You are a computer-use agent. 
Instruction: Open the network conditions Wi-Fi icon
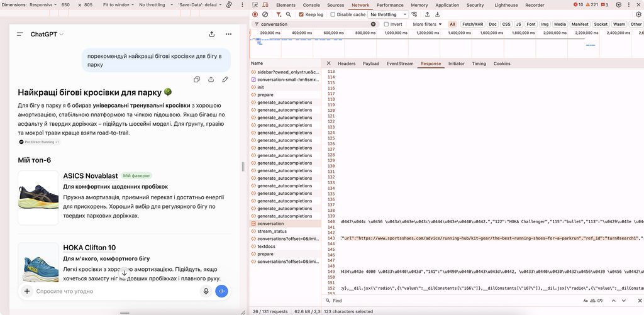[414, 14]
